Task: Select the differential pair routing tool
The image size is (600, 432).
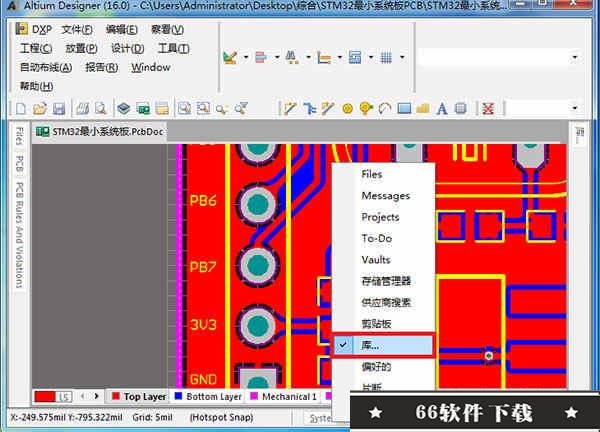Action: pos(328,109)
